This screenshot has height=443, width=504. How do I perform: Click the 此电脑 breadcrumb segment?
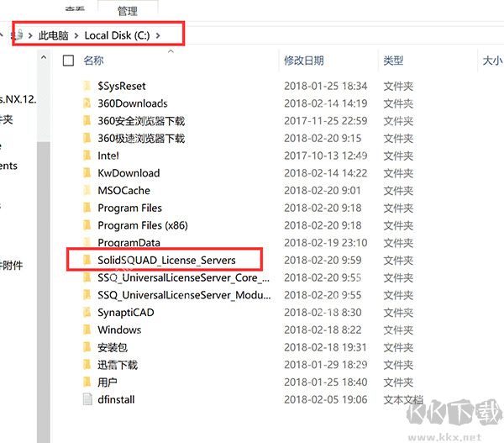click(x=54, y=35)
